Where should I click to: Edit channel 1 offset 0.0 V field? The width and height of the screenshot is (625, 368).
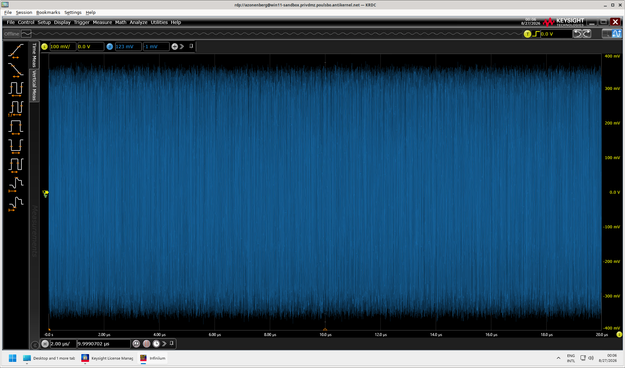[90, 47]
